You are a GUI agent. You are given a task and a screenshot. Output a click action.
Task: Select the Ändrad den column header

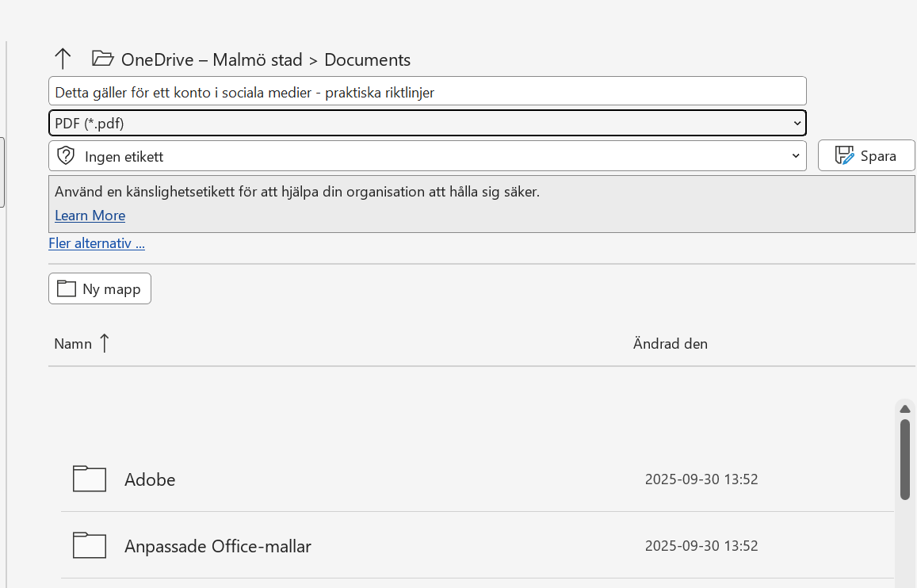click(670, 343)
